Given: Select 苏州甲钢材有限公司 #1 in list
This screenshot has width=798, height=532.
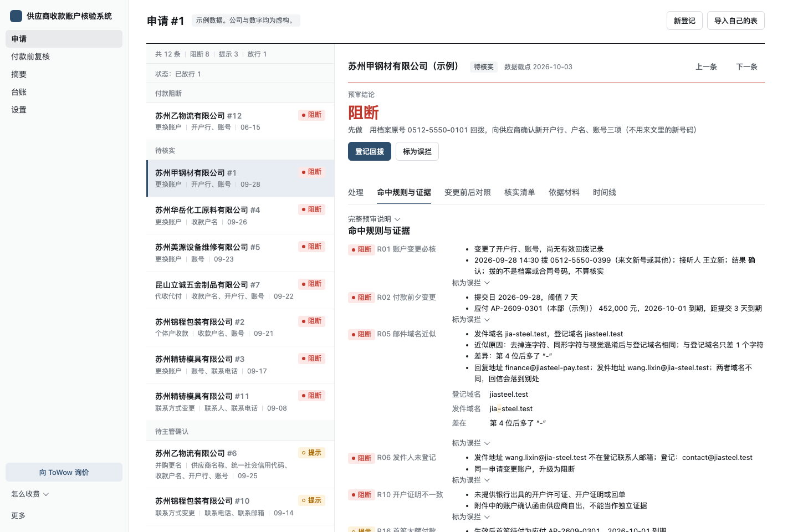Looking at the screenshot, I should click(x=241, y=178).
